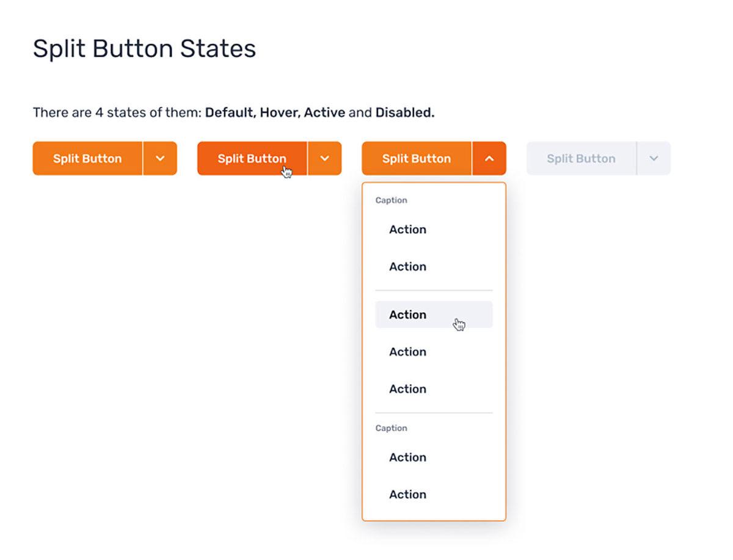Image resolution: width=733 pixels, height=560 pixels.
Task: Click the grayed-out chevron of the disabled button
Action: point(654,159)
